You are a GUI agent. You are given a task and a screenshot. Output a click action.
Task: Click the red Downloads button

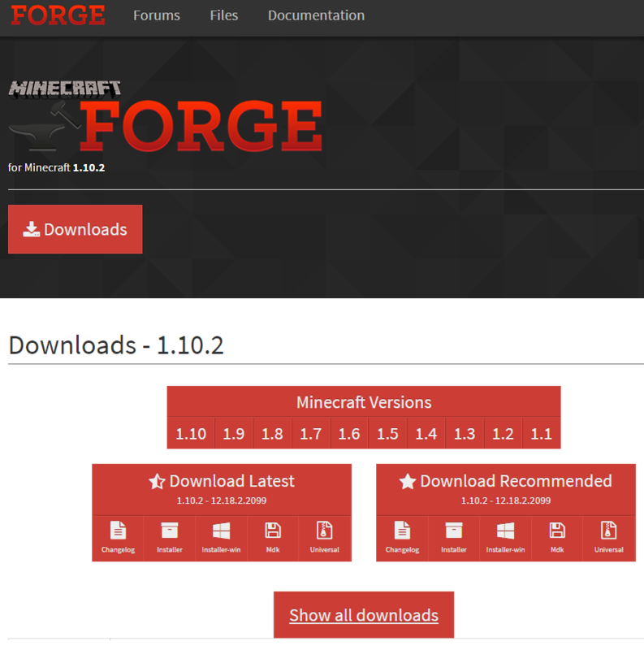tap(75, 229)
